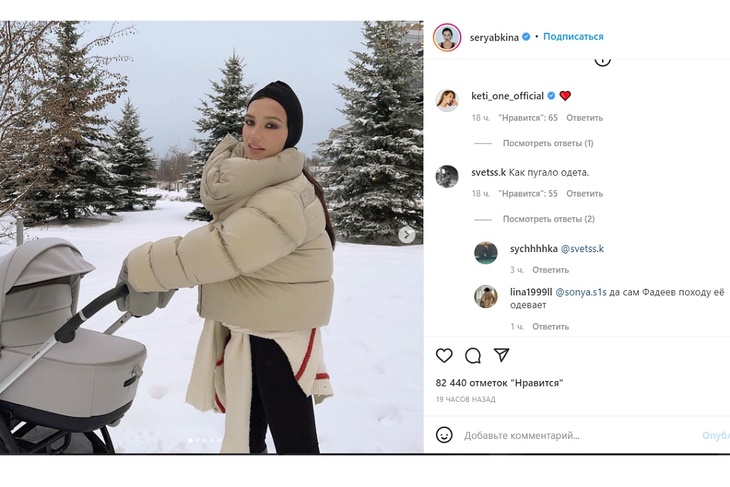Follow seryabkina via Подписаться
730x487 pixels.
click(573, 37)
